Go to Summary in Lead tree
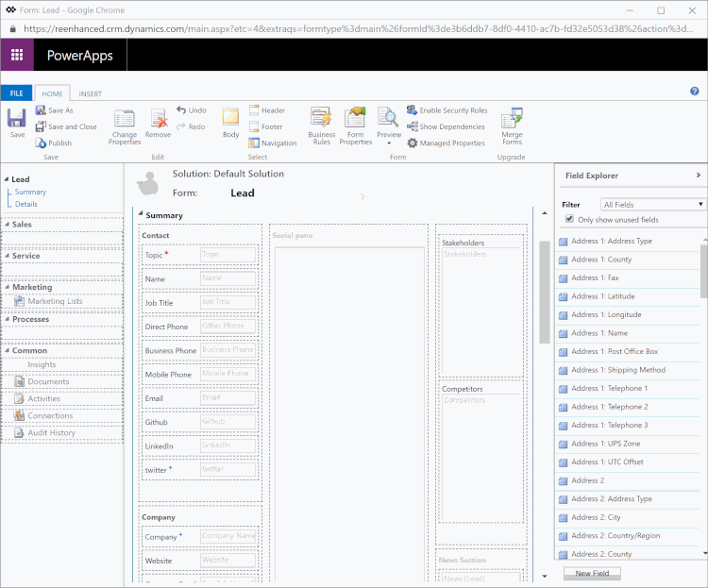This screenshot has width=708, height=588. click(30, 192)
